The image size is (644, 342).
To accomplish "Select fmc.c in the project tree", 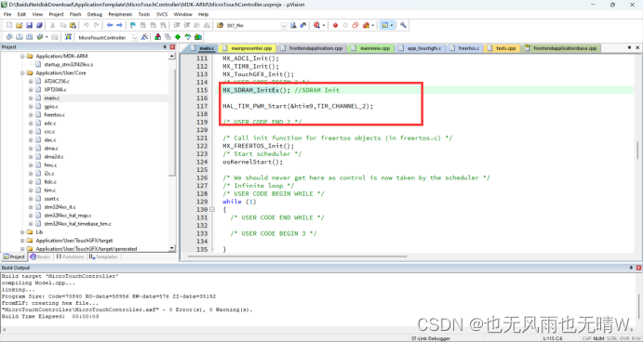I will (x=50, y=165).
